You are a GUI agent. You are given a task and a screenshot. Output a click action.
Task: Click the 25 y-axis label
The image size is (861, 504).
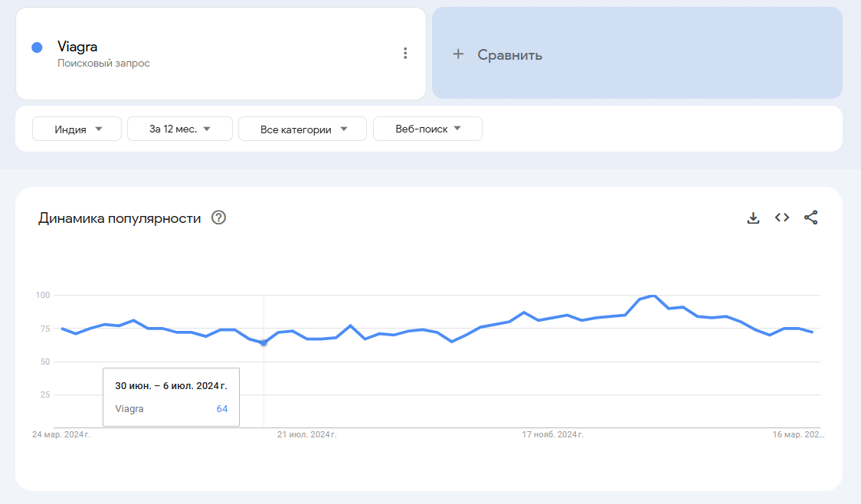tap(45, 394)
